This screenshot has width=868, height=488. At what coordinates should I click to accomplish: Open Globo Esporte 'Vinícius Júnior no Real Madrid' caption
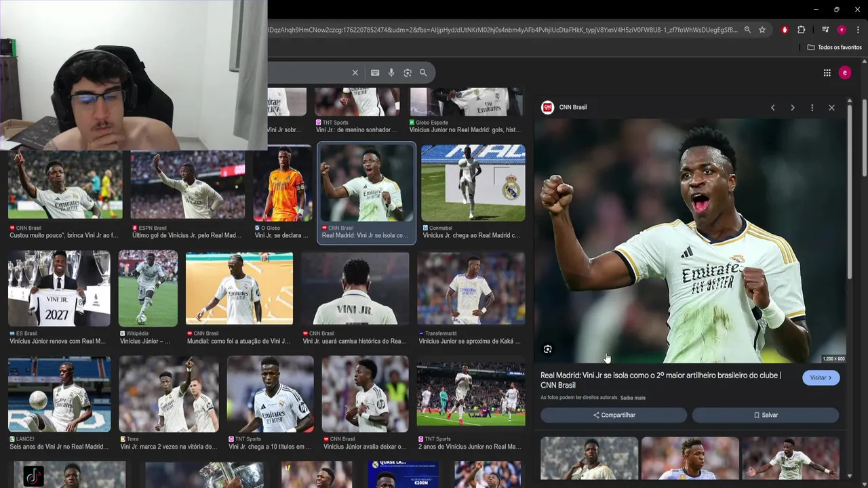click(x=465, y=129)
